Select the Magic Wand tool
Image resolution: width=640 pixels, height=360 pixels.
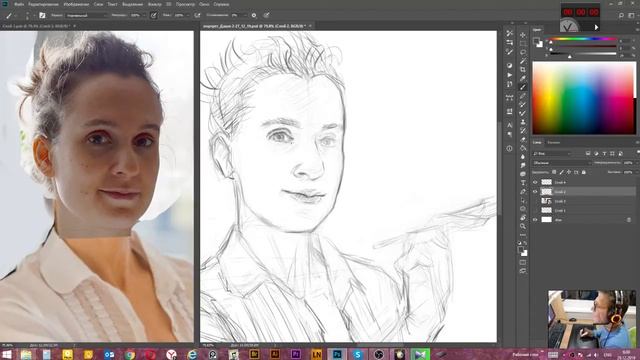pyautogui.click(x=523, y=61)
